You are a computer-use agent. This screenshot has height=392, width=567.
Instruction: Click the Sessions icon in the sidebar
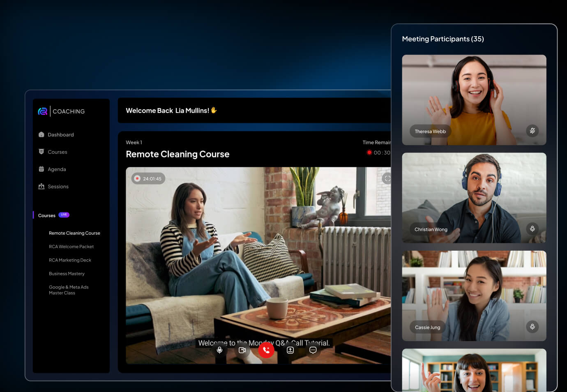(41, 187)
